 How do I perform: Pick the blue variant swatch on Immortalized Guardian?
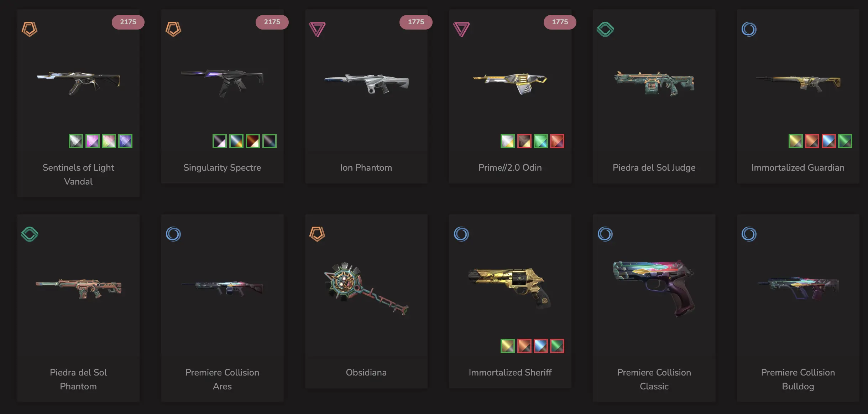(x=829, y=141)
